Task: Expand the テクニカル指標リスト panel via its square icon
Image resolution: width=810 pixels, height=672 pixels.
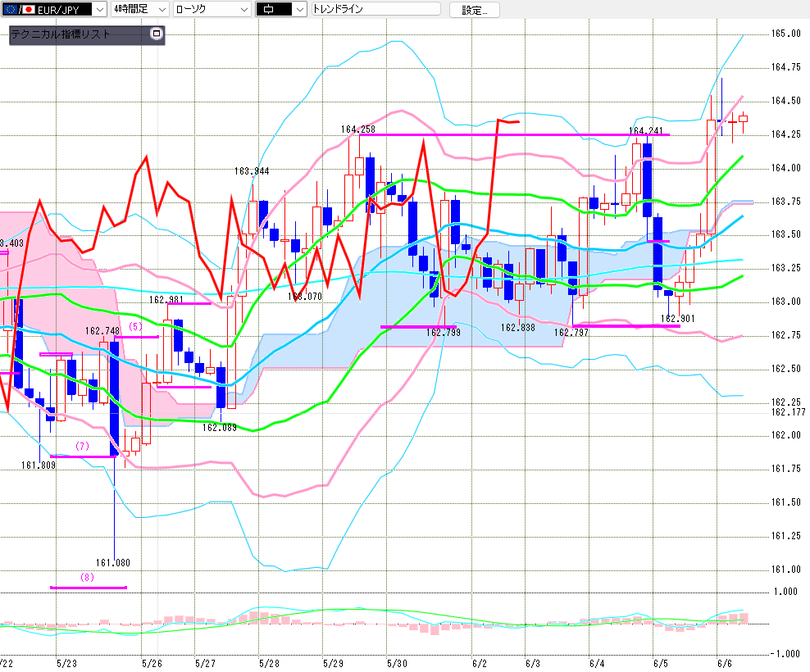Action: [156, 34]
